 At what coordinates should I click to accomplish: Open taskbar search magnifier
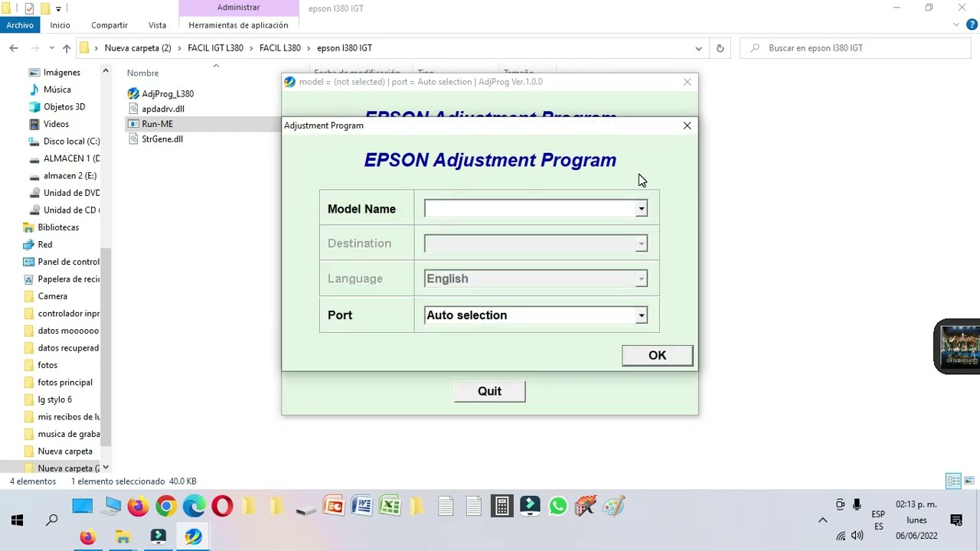point(52,520)
